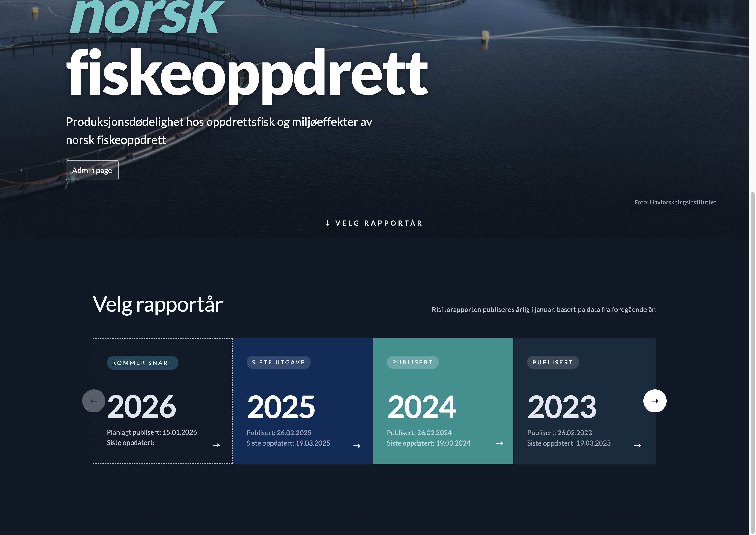Open the 2026 report year
The width and height of the screenshot is (756, 535).
click(x=142, y=407)
